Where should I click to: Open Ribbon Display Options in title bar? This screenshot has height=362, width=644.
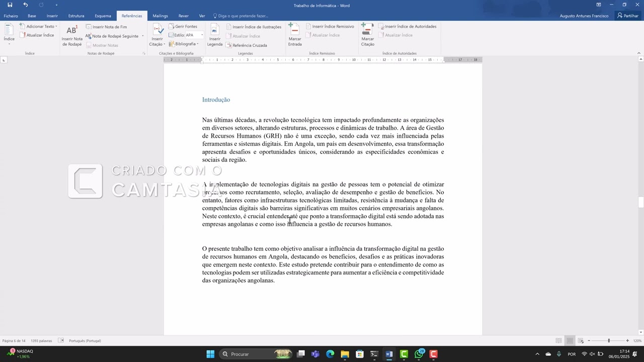[x=599, y=5]
